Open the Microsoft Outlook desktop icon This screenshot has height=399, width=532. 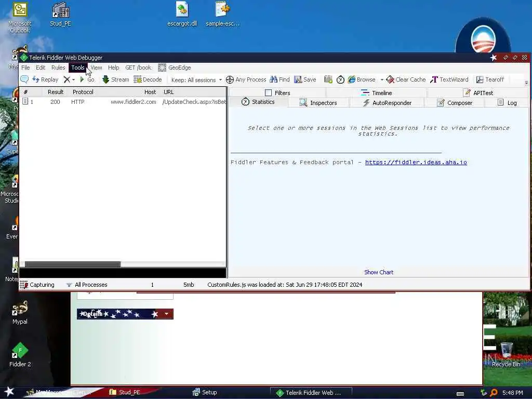coord(20,18)
